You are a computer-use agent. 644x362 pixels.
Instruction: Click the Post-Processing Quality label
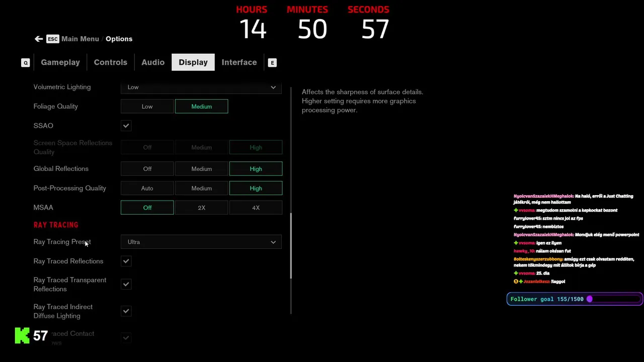[70, 188]
